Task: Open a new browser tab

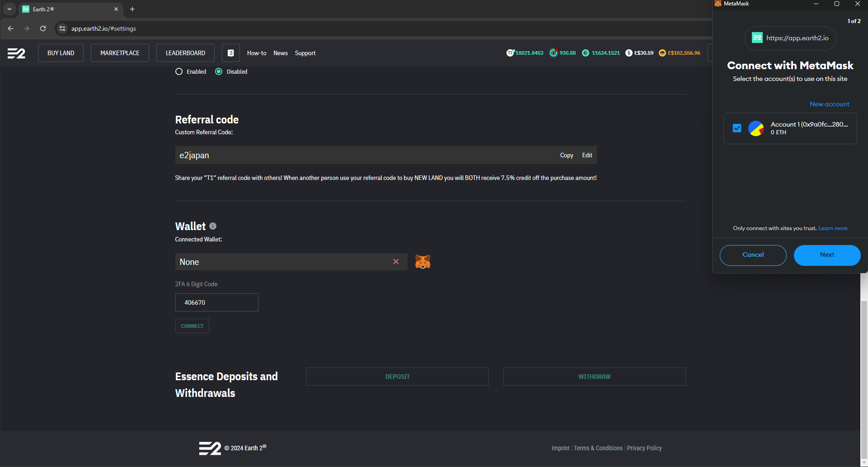Action: pos(132,9)
